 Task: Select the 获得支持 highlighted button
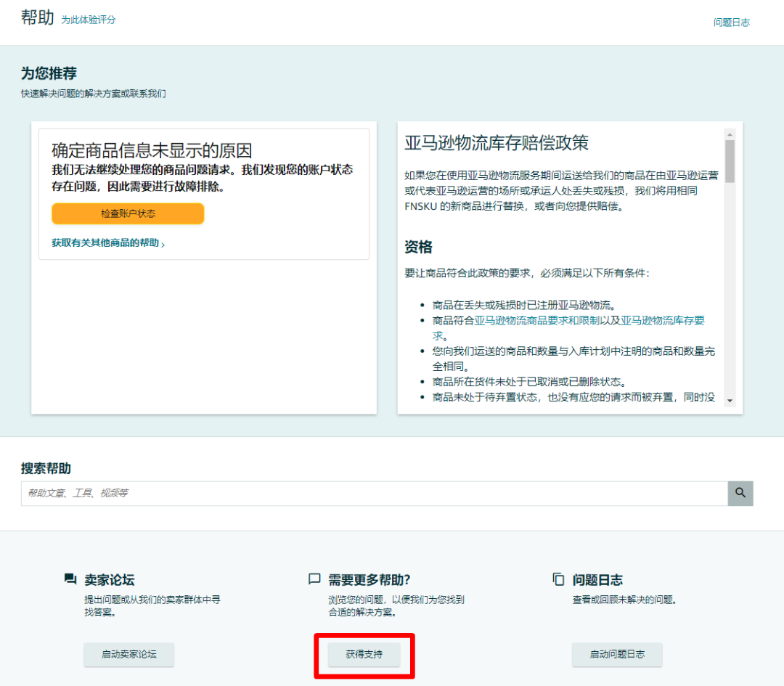[364, 654]
